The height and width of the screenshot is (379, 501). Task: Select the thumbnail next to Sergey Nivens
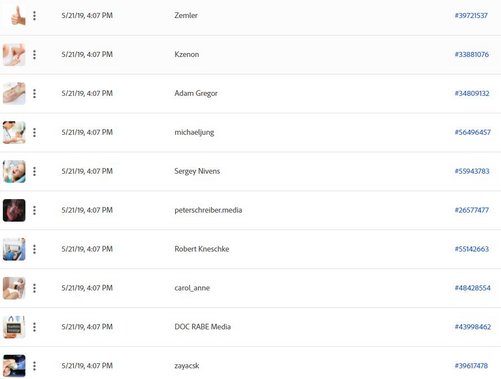click(14, 171)
